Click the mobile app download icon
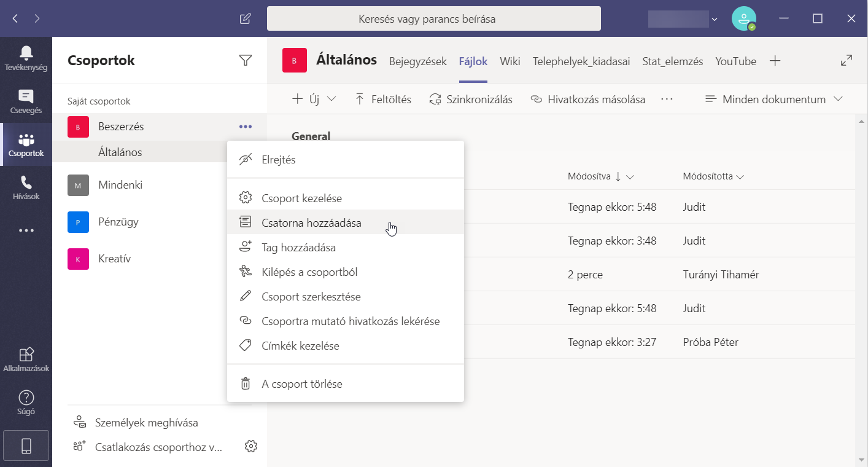 26,446
